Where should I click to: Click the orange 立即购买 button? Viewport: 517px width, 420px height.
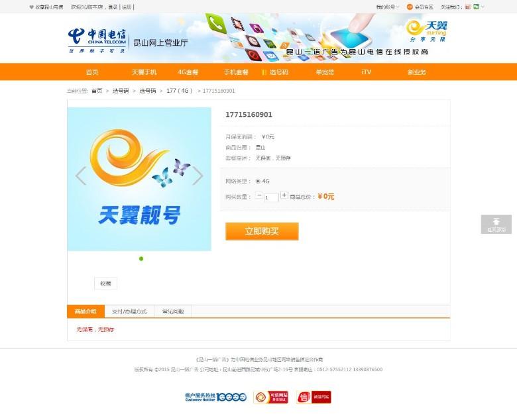262,231
